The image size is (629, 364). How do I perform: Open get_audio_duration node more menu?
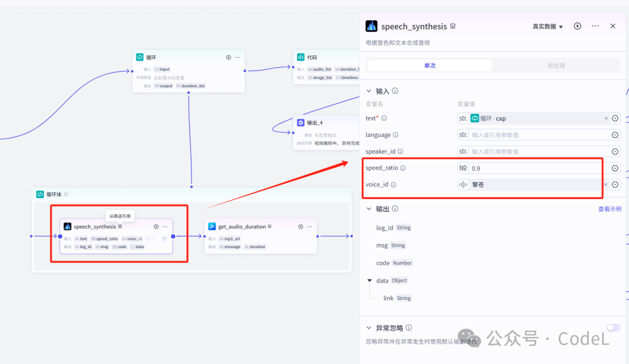coord(310,227)
